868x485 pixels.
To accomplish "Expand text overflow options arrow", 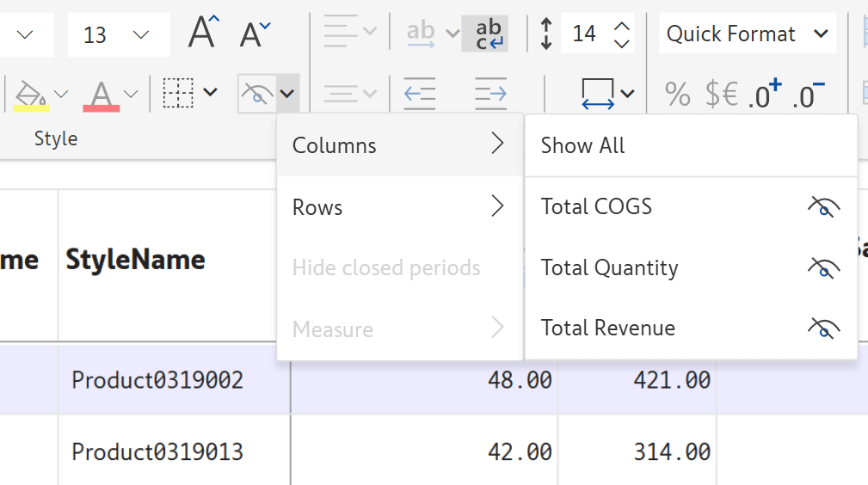I will (x=452, y=34).
